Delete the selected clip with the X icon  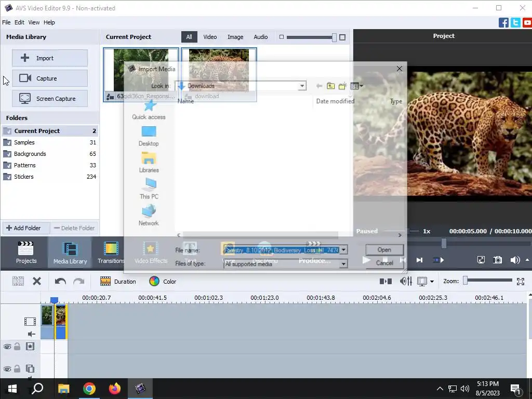37,281
